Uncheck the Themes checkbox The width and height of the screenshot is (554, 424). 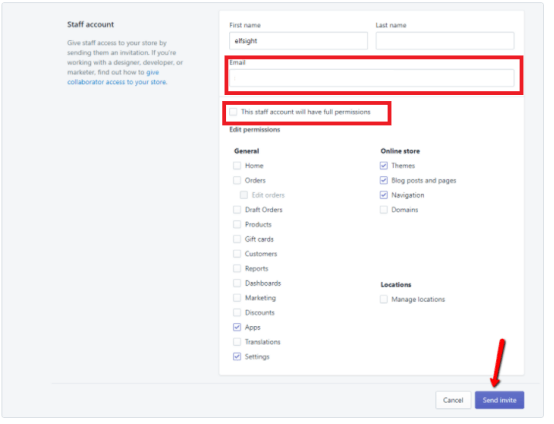point(384,166)
